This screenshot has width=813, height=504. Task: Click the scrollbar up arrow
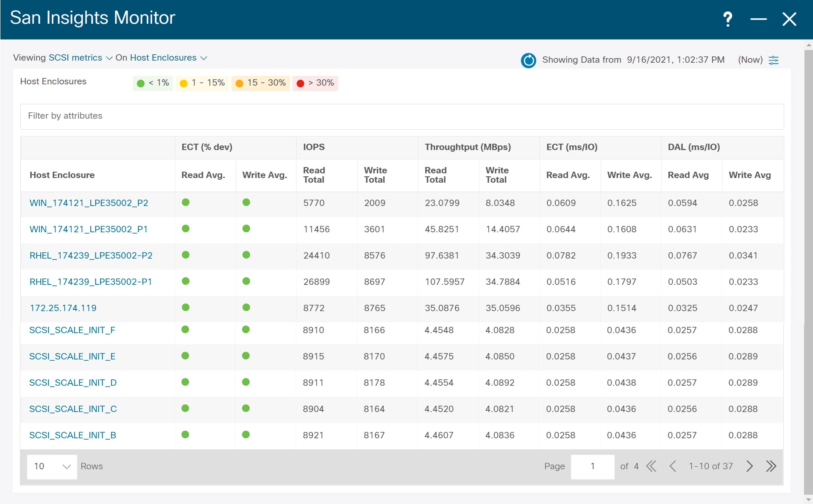coord(808,45)
